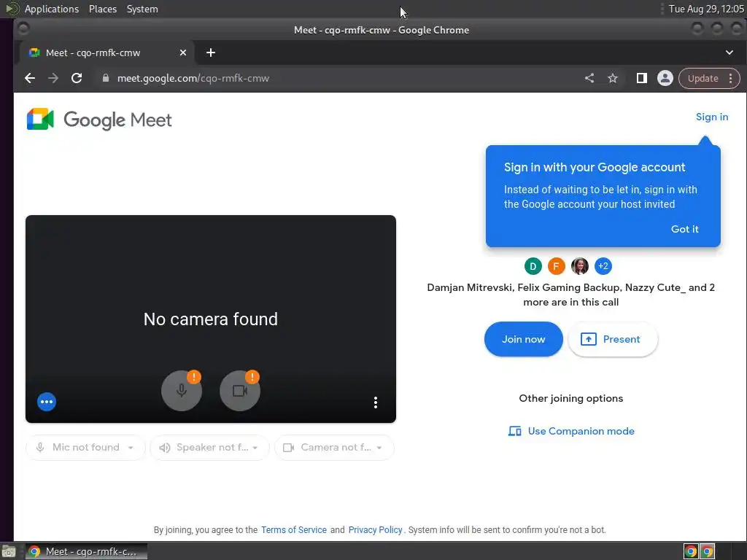Click the Sign in link

point(712,117)
